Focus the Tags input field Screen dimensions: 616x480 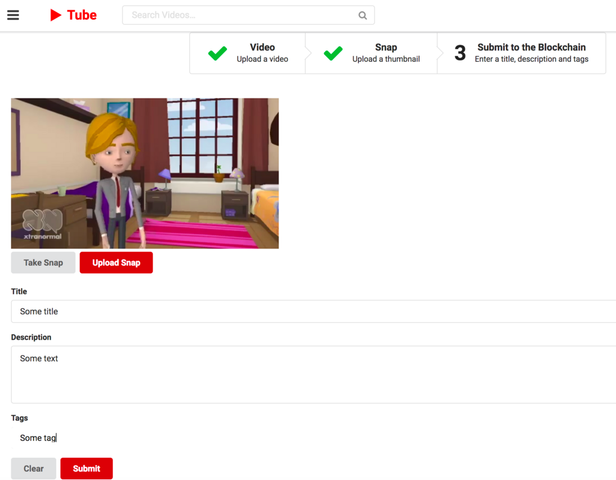coord(314,438)
